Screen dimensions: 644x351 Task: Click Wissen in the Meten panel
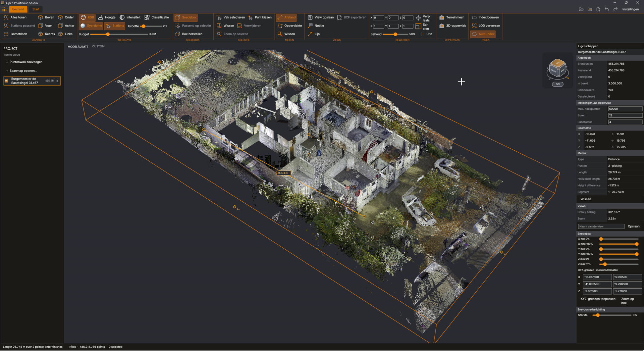coord(586,199)
